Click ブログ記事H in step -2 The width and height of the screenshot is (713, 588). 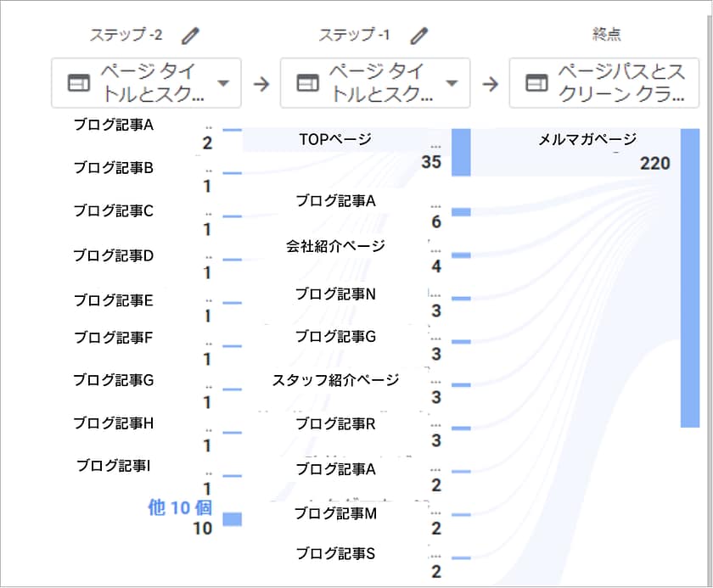coord(113,423)
